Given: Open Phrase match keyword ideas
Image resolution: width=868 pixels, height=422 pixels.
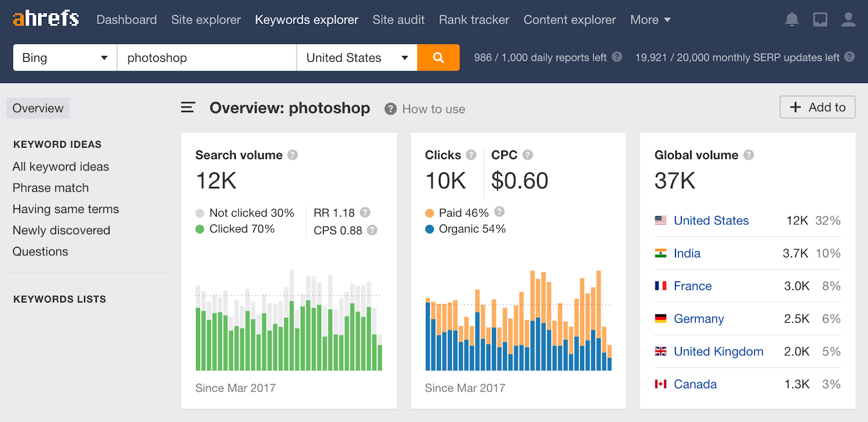Looking at the screenshot, I should point(50,188).
